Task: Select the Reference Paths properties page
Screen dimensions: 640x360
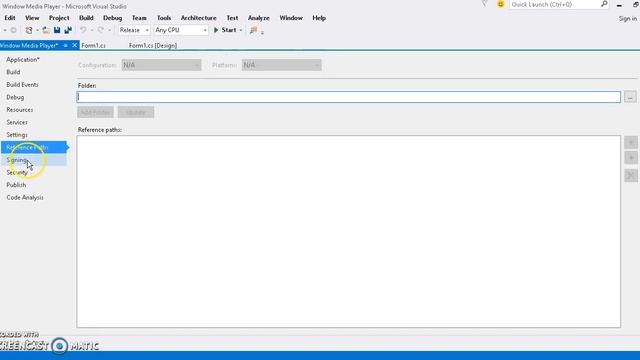Action: (34, 147)
